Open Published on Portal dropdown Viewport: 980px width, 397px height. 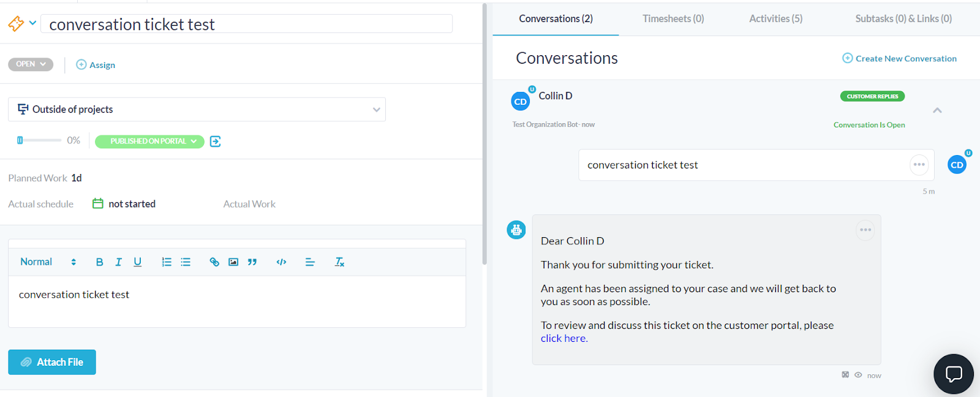pyautogui.click(x=149, y=142)
